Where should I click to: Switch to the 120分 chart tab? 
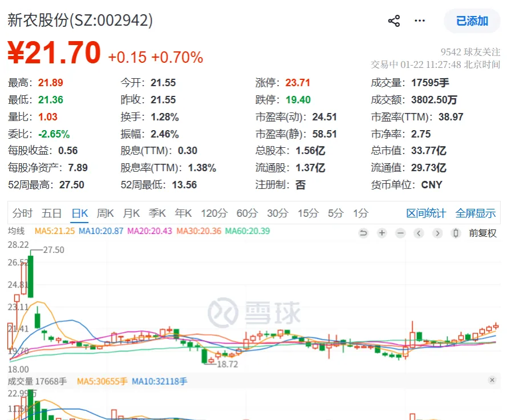tap(214, 213)
